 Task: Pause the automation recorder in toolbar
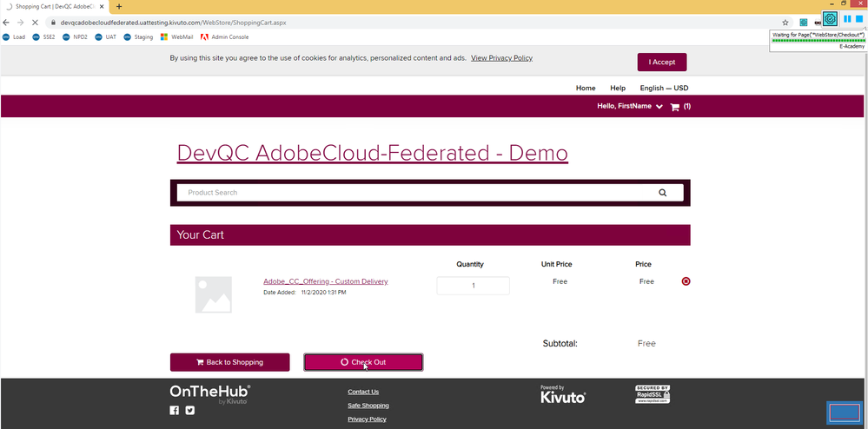click(x=847, y=19)
